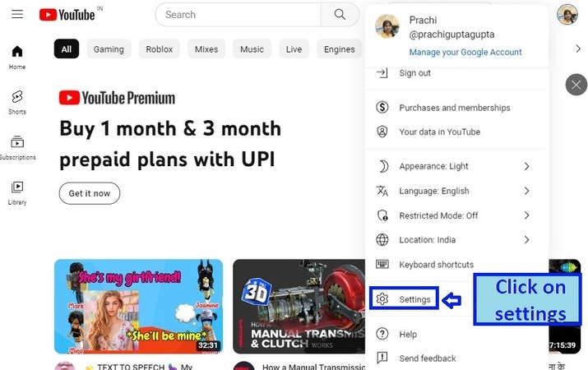This screenshot has width=588, height=370.
Task: Expand Language: English options
Action: pos(455,191)
